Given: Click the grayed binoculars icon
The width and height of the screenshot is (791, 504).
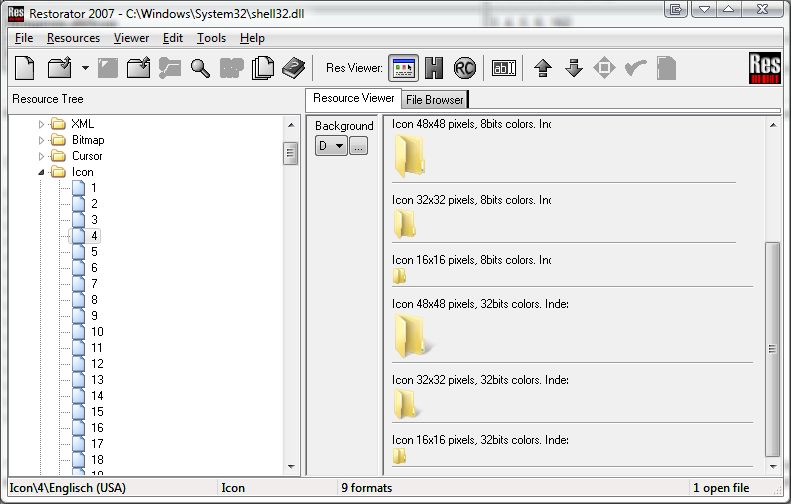Looking at the screenshot, I should [232, 68].
